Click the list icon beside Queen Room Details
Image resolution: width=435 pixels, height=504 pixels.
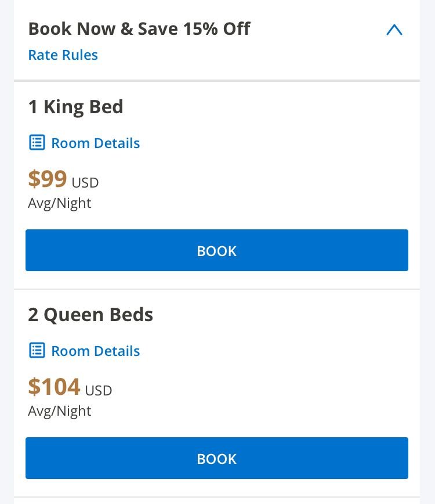(37, 351)
